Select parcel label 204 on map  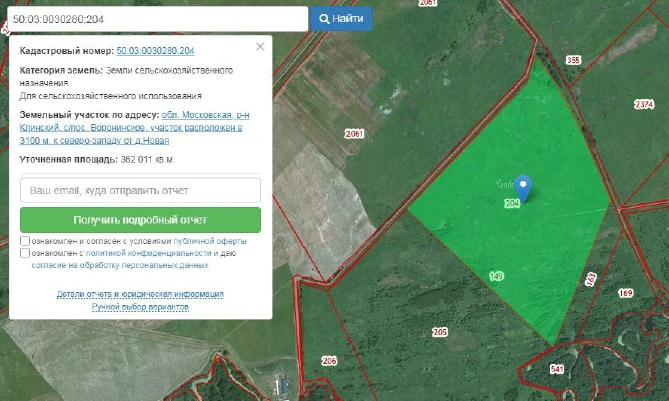(x=512, y=203)
